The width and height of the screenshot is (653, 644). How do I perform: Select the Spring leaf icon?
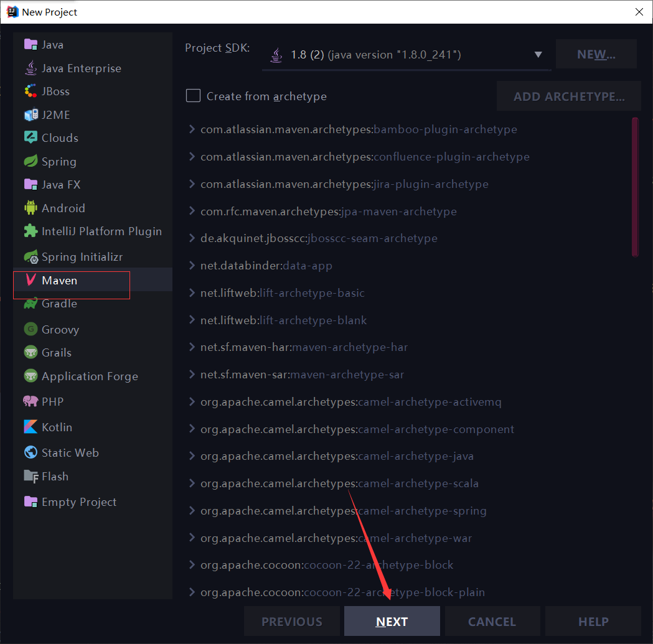click(31, 161)
